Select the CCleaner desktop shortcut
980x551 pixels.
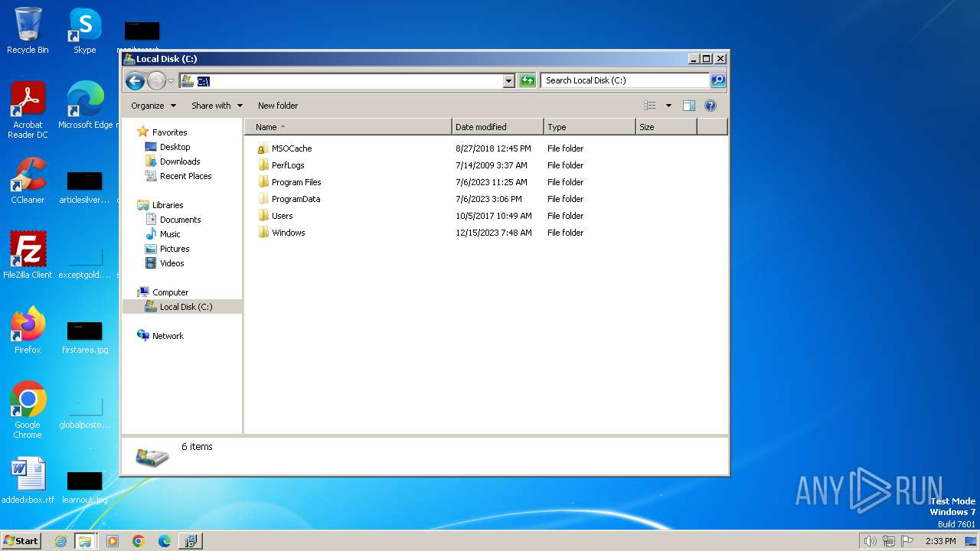tap(28, 181)
